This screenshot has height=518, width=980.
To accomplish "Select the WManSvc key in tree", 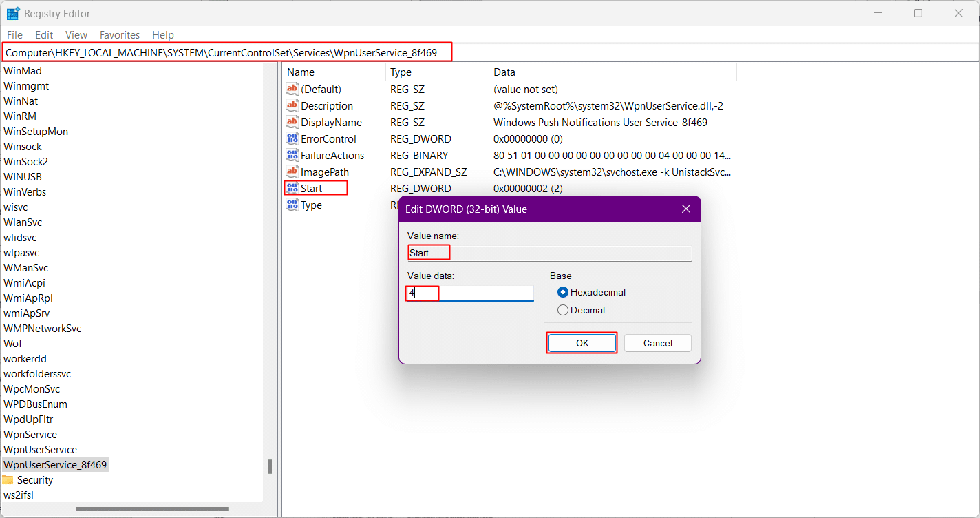I will [26, 267].
